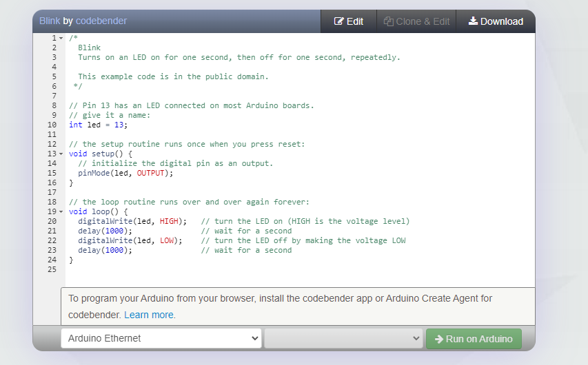The image size is (588, 365).
Task: Collapse the comment block fold arrow on line 1
Action: (61, 39)
